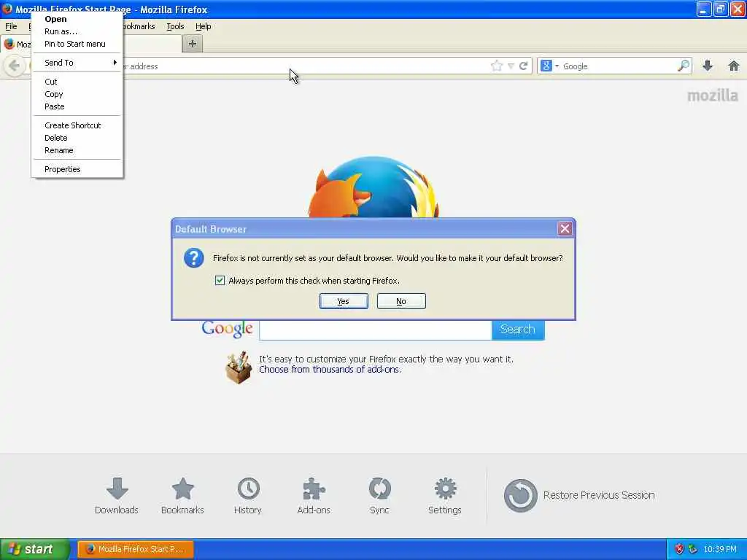Bookmark this page with star icon
Image resolution: width=747 pixels, height=560 pixels.
pos(496,66)
